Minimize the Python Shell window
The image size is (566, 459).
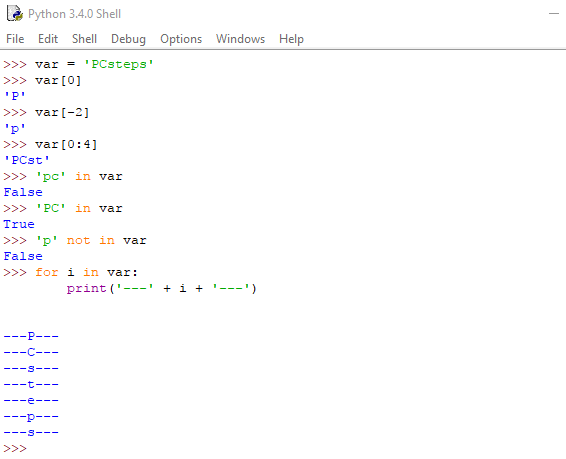point(554,14)
